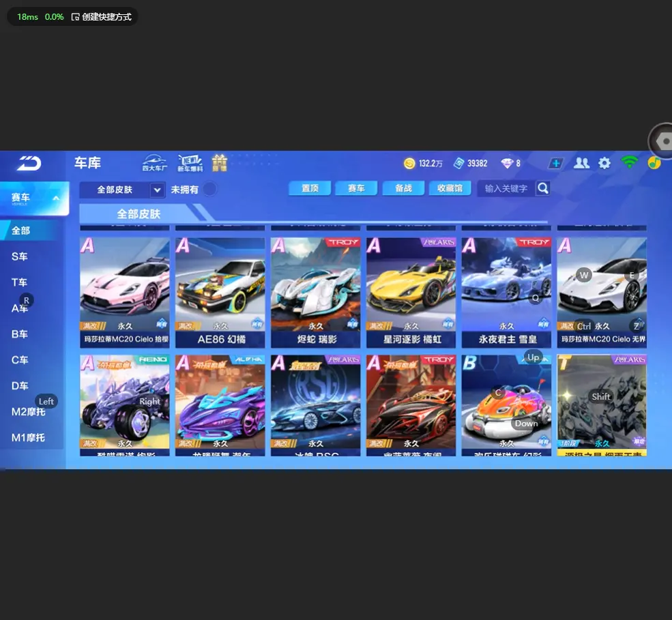The width and height of the screenshot is (672, 620).
Task: Open the 收藏馆 collection button
Action: pyautogui.click(x=450, y=188)
